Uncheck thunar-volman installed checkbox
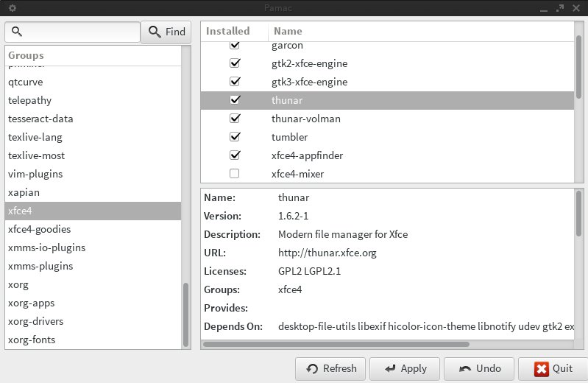588x383 pixels. click(x=234, y=119)
